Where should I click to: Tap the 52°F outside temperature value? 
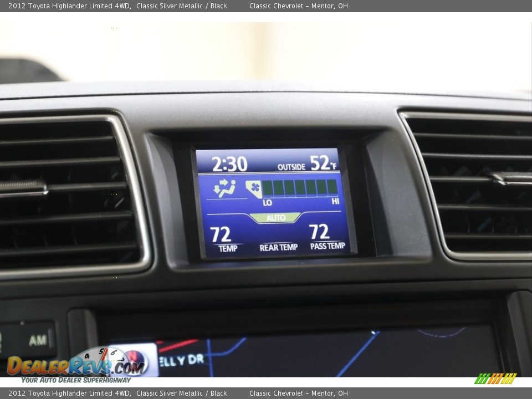coord(323,162)
